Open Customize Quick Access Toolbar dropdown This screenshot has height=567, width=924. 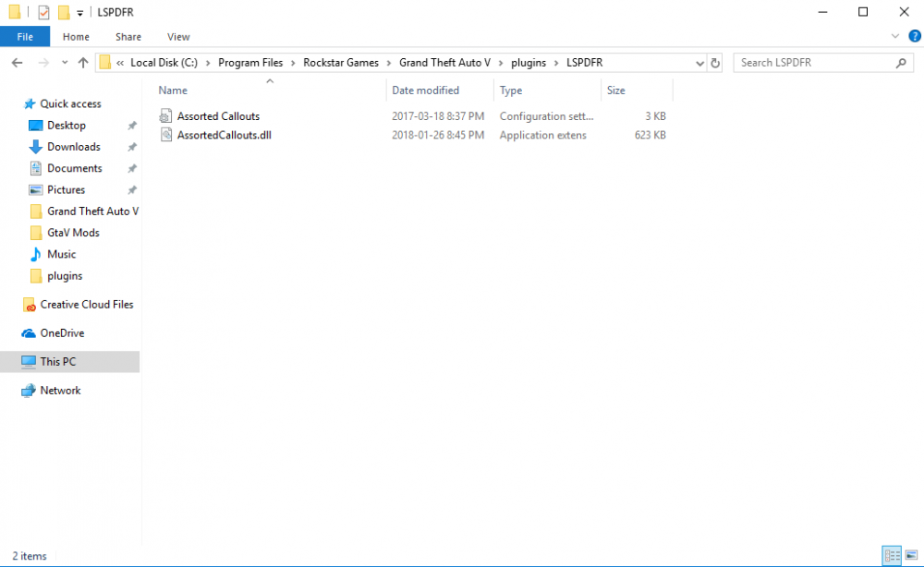coord(79,12)
